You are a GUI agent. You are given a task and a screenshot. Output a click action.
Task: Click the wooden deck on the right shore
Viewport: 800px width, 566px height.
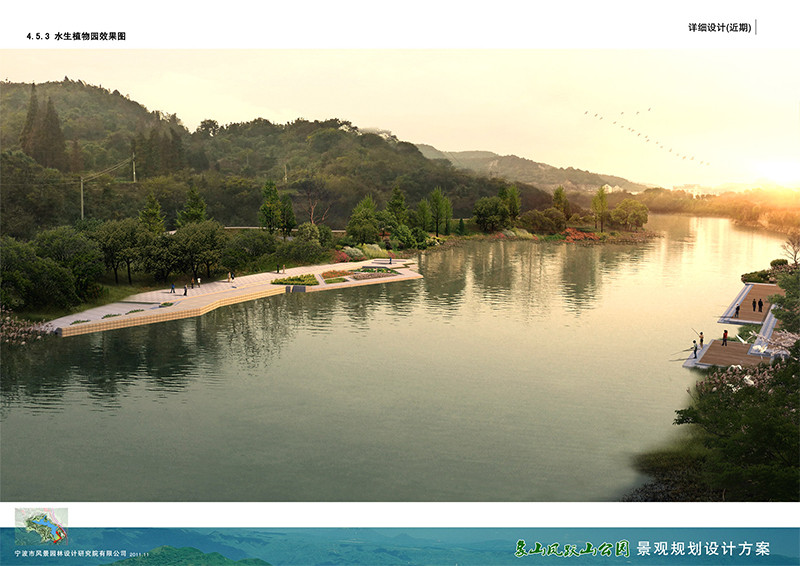pyautogui.click(x=730, y=353)
